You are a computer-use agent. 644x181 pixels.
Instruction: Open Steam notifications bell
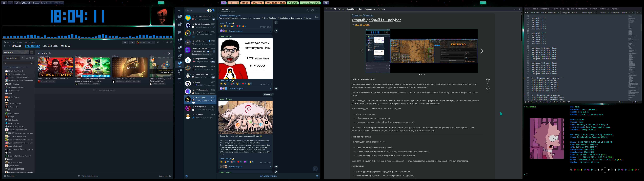click(x=132, y=42)
